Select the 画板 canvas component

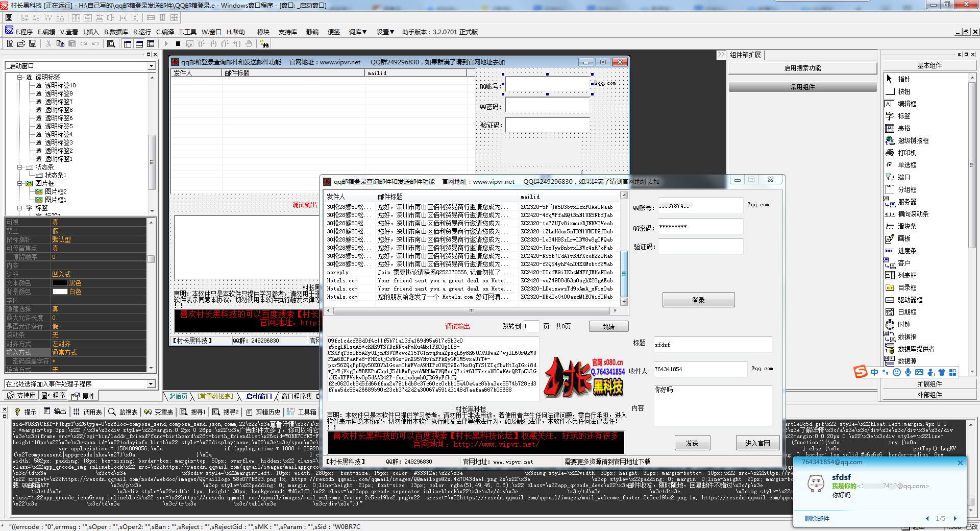(903, 238)
